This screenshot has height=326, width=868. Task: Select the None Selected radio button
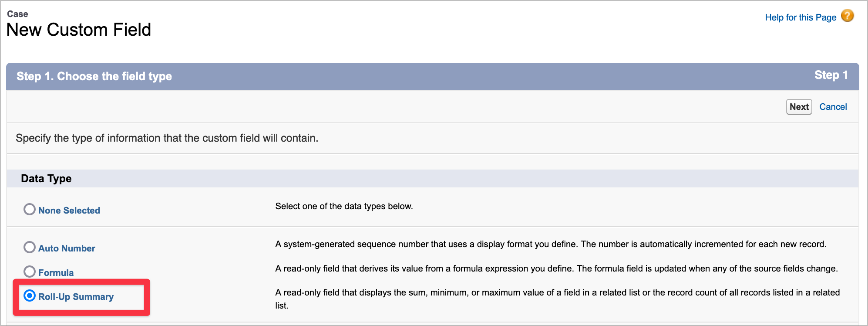[30, 210]
